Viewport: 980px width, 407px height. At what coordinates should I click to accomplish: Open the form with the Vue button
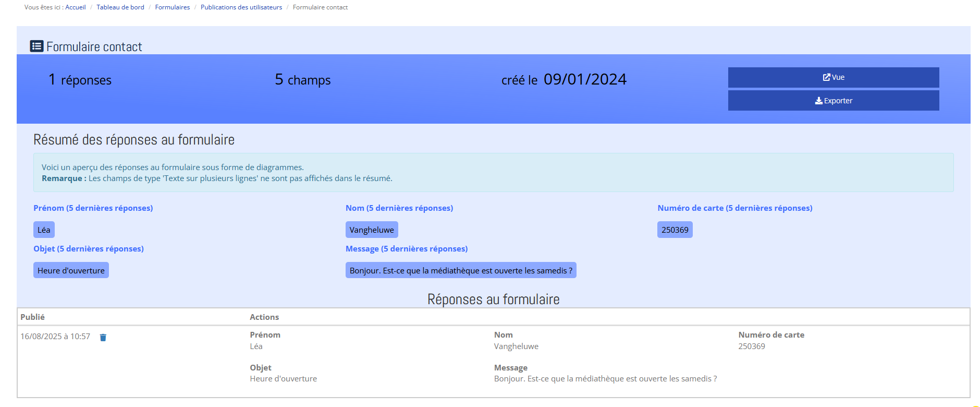pyautogui.click(x=833, y=77)
